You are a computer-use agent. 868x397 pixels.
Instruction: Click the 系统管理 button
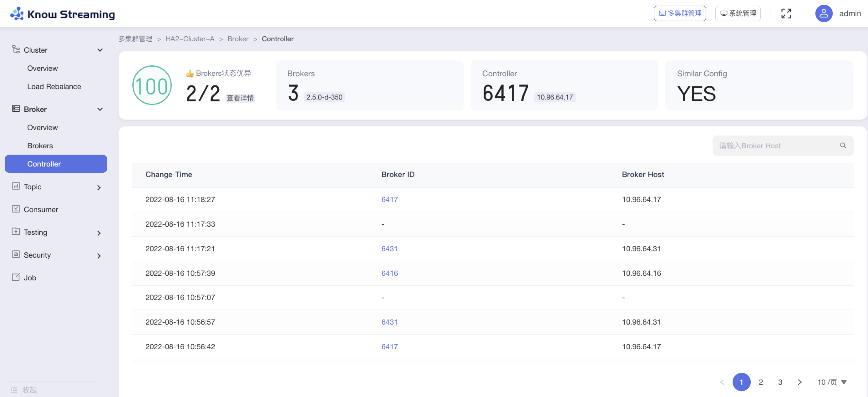coord(738,13)
